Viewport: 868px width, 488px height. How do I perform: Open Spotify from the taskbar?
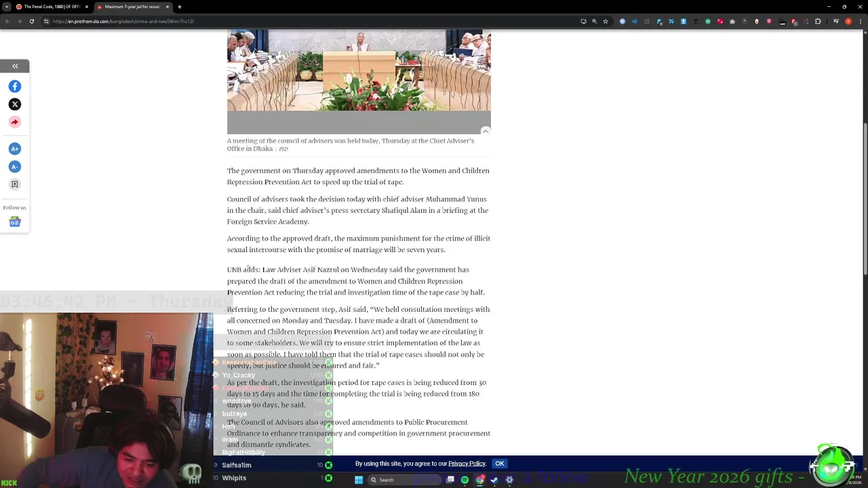point(465,480)
